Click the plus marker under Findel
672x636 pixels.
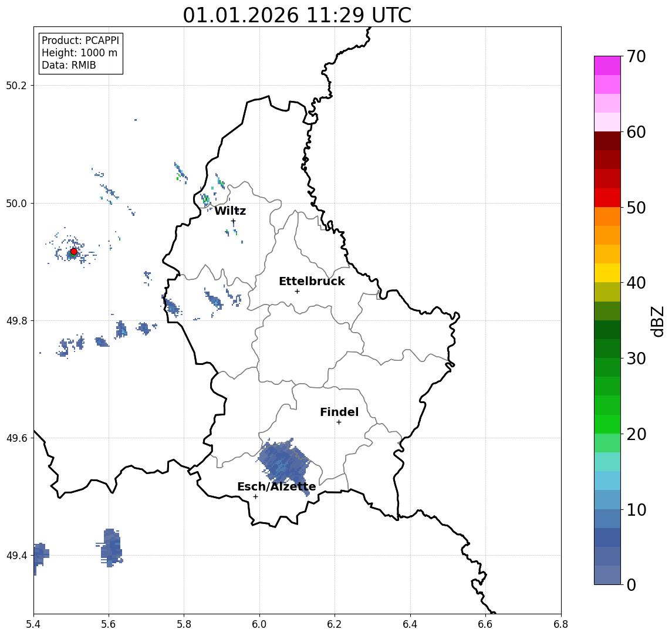pyautogui.click(x=339, y=422)
